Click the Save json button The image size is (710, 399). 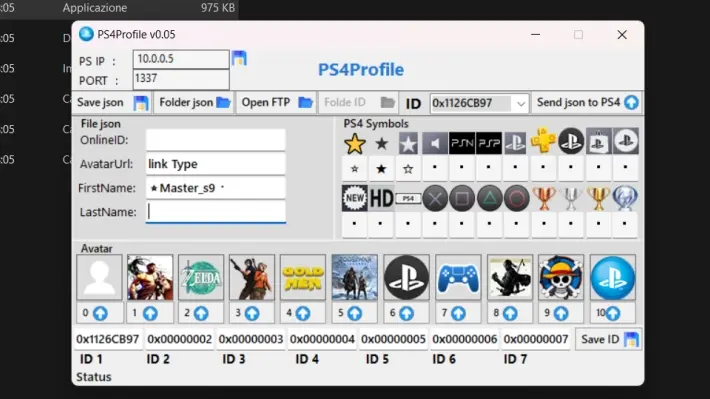pos(112,103)
